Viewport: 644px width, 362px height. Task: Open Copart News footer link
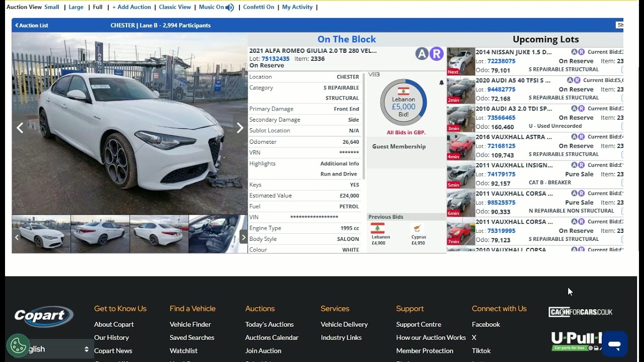point(113,350)
